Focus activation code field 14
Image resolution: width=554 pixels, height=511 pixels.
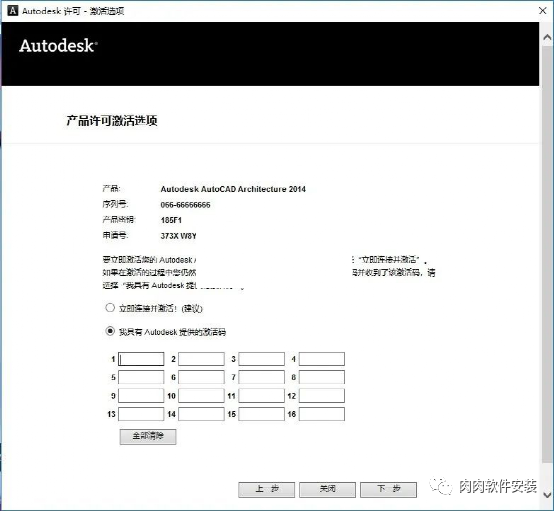201,414
